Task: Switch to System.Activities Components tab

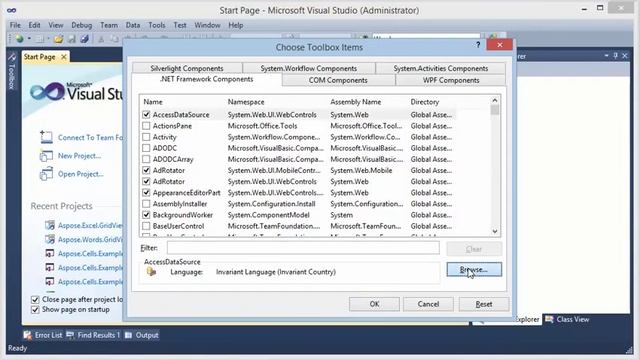Action: 440,68
